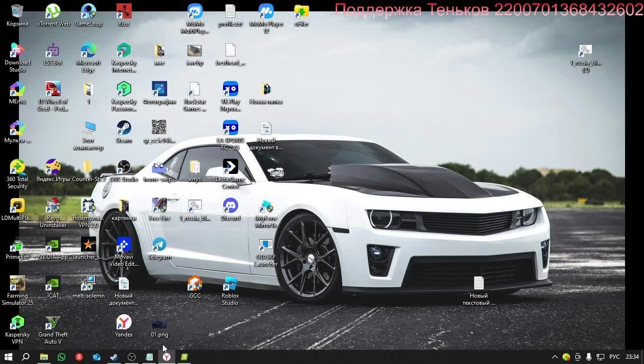Select the OBS Studio desktop shortcut
The height and width of the screenshot is (364, 644).
(x=124, y=171)
